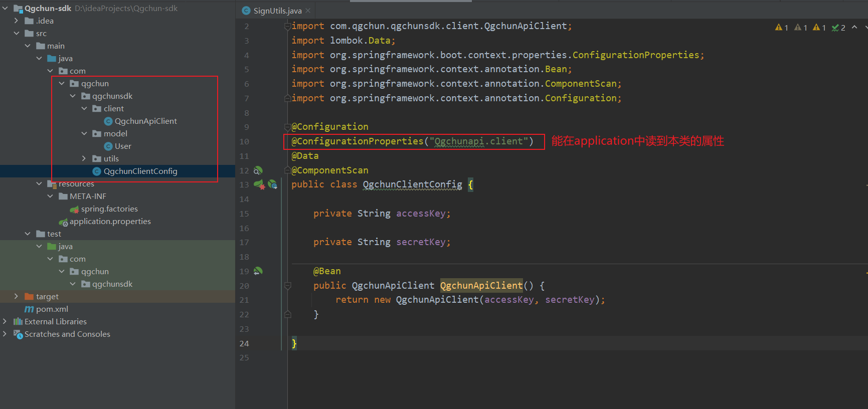868x409 pixels.
Task: Collapse the src folder
Action: point(16,34)
